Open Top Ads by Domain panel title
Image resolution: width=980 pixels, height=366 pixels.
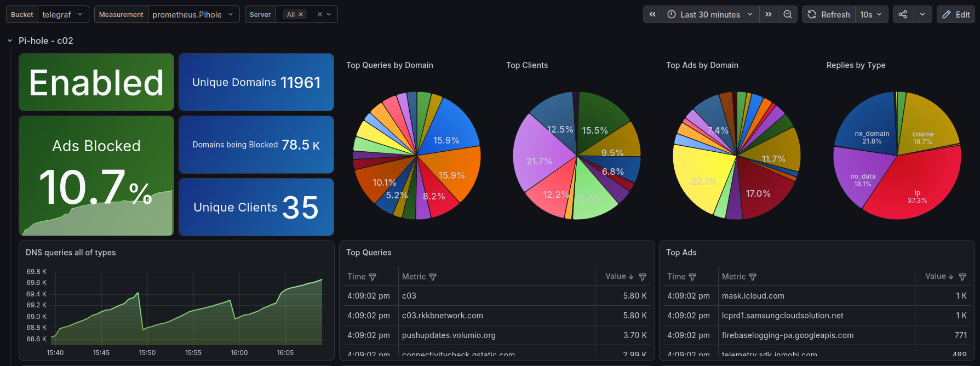tap(702, 65)
